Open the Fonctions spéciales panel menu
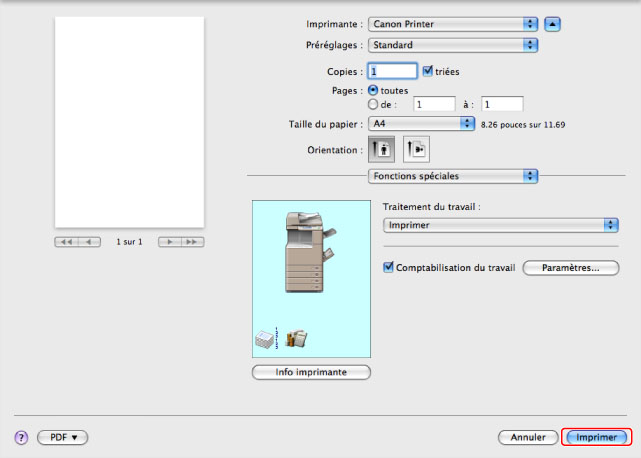Screen dimensions: 641x458 pos(452,176)
